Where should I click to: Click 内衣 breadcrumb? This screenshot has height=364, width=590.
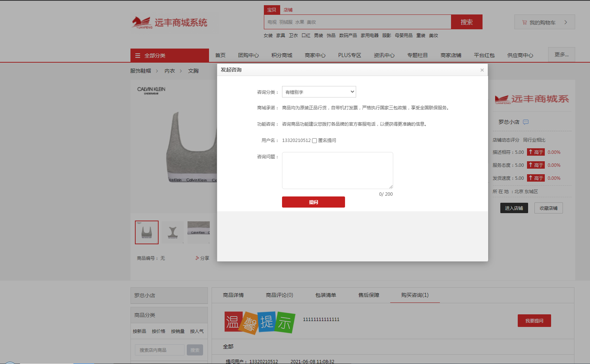coord(170,71)
